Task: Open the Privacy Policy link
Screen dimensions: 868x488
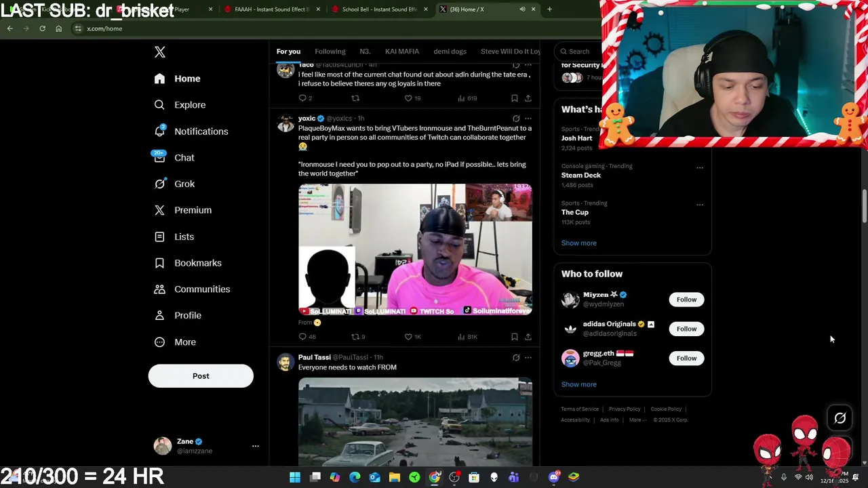Action: coord(625,409)
